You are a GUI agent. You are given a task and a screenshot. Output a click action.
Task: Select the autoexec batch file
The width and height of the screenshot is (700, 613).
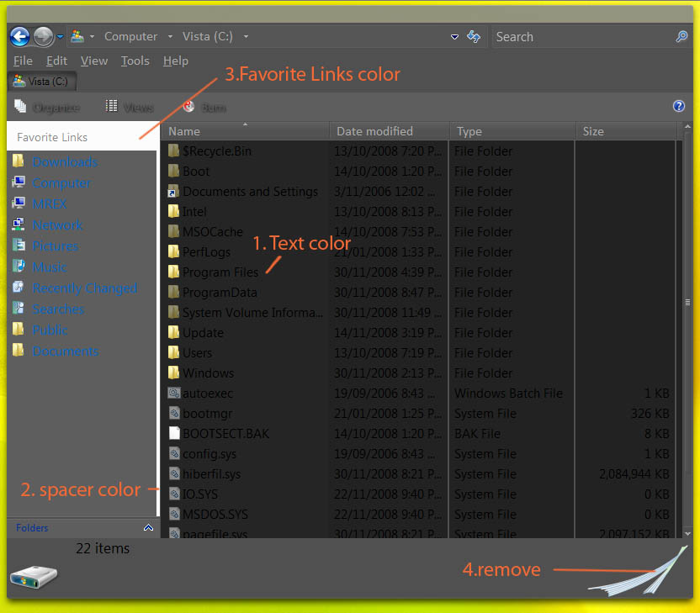(x=207, y=394)
